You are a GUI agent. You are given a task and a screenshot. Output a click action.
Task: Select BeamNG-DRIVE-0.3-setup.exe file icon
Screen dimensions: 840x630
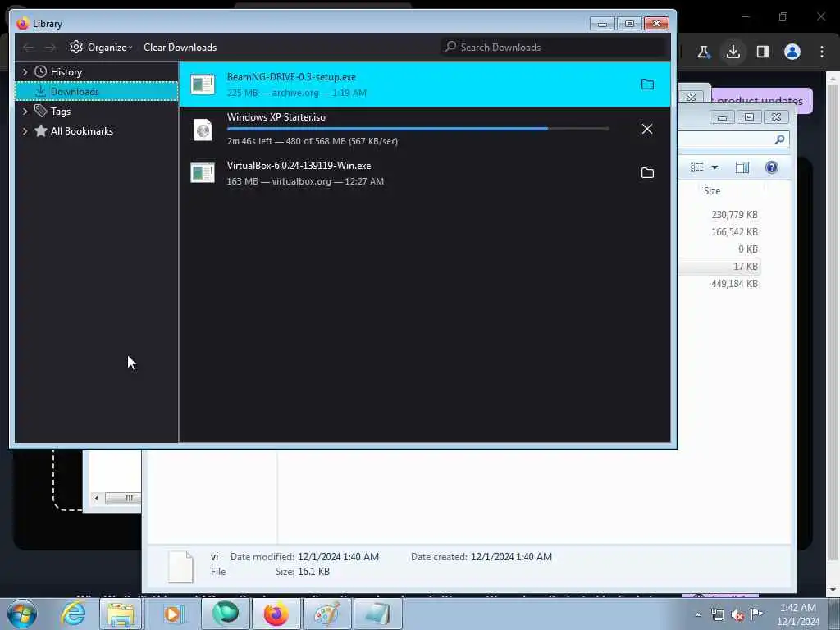pos(203,84)
